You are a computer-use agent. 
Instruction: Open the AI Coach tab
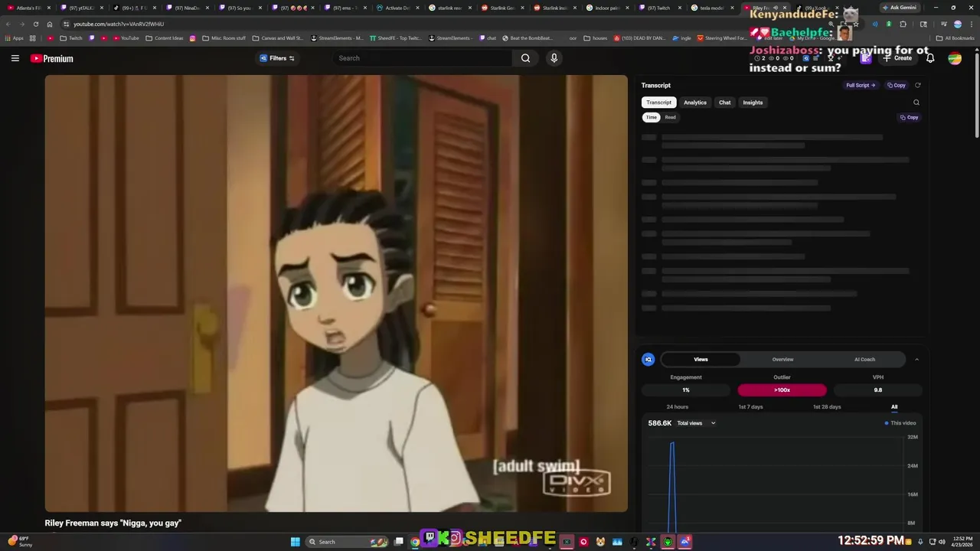tap(864, 359)
